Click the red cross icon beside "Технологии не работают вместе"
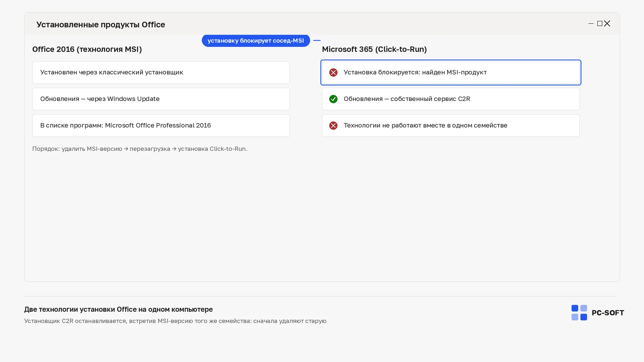 (x=333, y=125)
